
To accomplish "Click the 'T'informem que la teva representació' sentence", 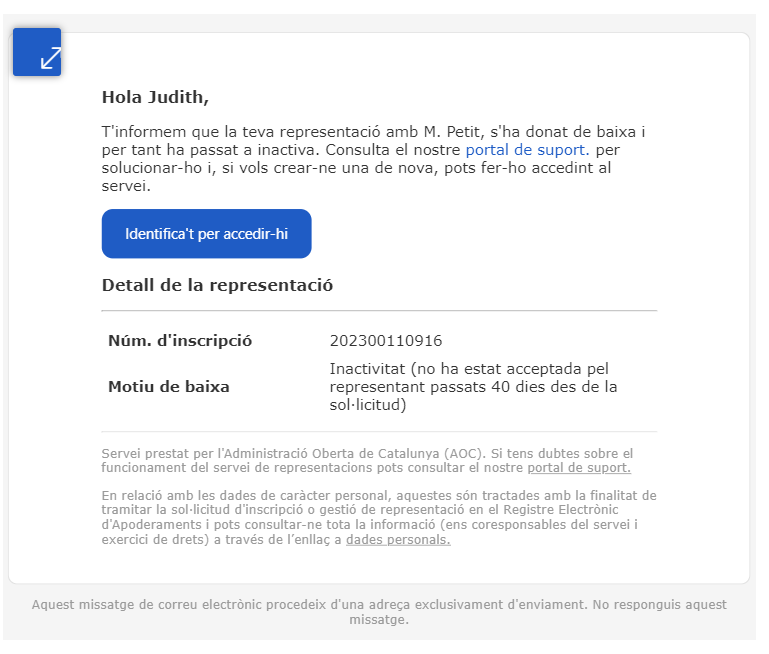I will pyautogui.click(x=373, y=158).
